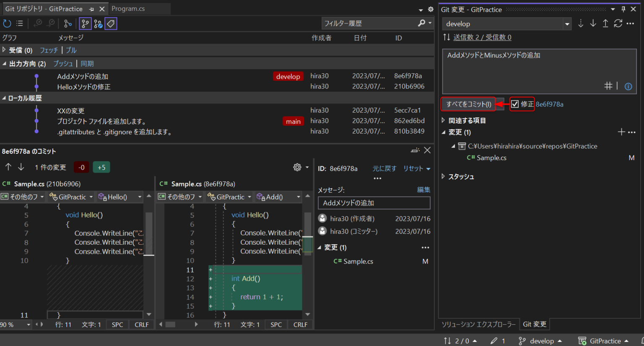Toggle the show branch graph button

point(85,23)
